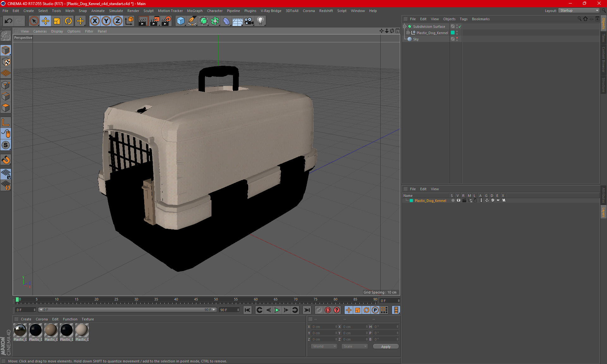Viewport: 607px width, 364px height.
Task: Click the X position input field
Action: pyautogui.click(x=324, y=327)
